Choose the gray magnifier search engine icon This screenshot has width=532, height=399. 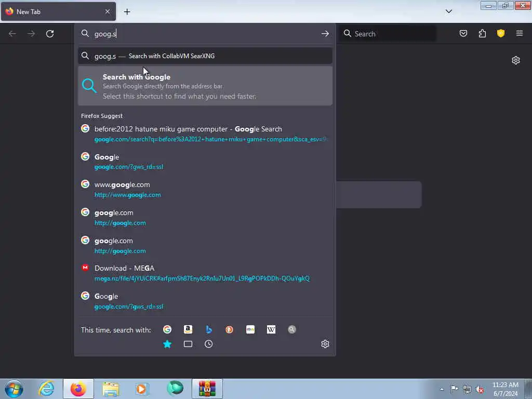pos(292,329)
